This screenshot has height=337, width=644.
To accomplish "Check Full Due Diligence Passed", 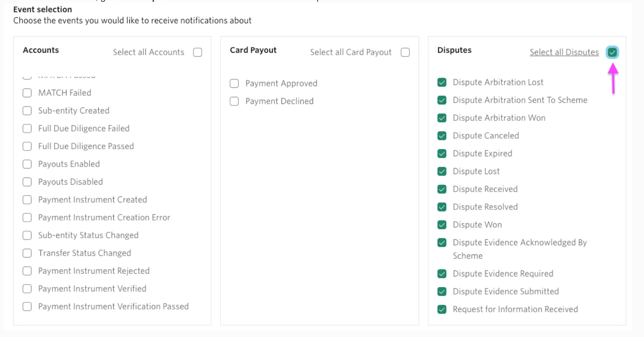I will tap(27, 146).
